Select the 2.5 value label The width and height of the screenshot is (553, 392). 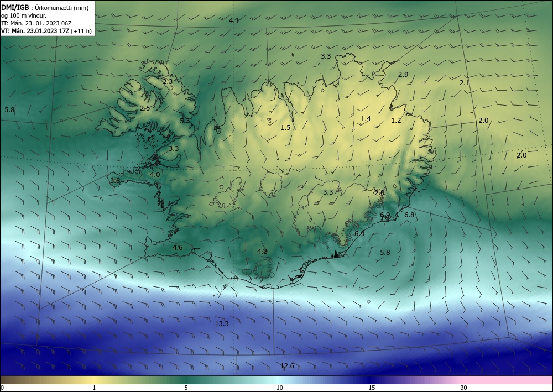[145, 108]
